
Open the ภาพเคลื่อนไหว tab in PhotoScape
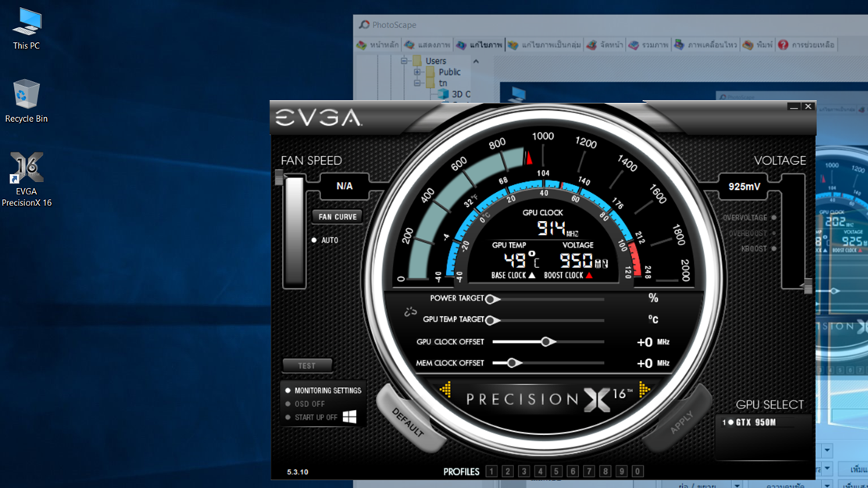point(705,45)
